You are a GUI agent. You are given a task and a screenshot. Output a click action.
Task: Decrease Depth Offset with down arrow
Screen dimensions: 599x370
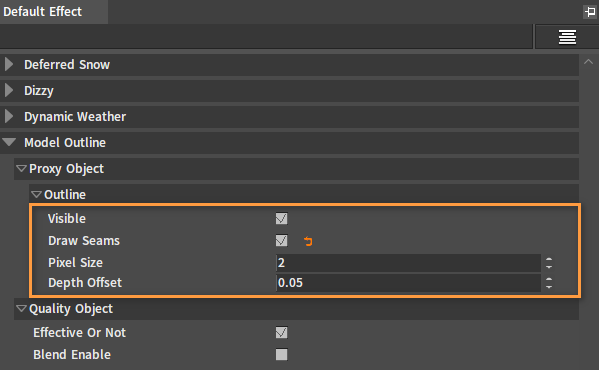pos(549,286)
